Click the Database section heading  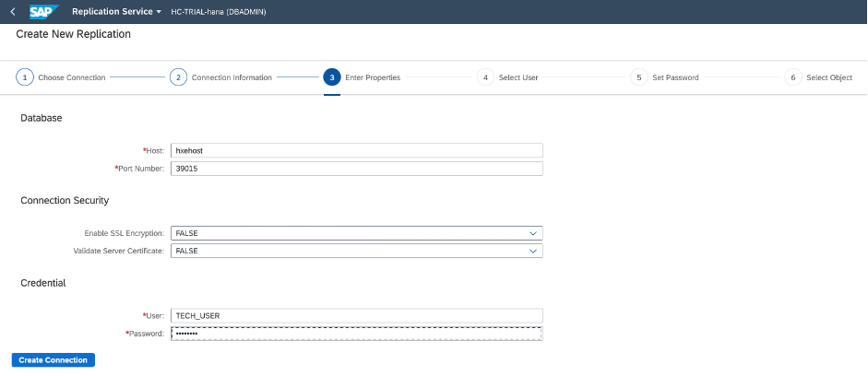pos(42,118)
